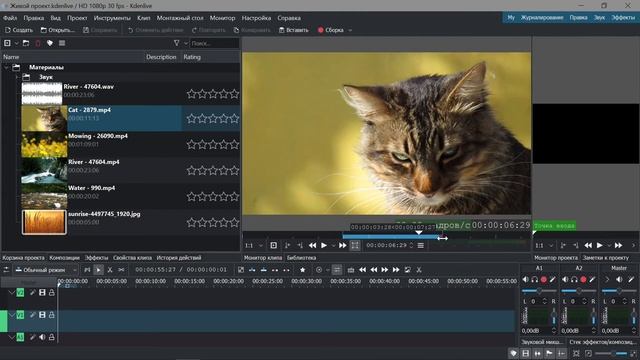
Task: Set zone out point in clip monitor
Action: [300, 245]
